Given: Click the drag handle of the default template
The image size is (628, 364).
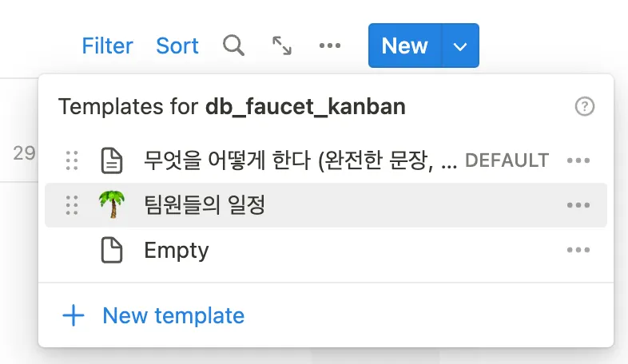Looking at the screenshot, I should (72, 160).
